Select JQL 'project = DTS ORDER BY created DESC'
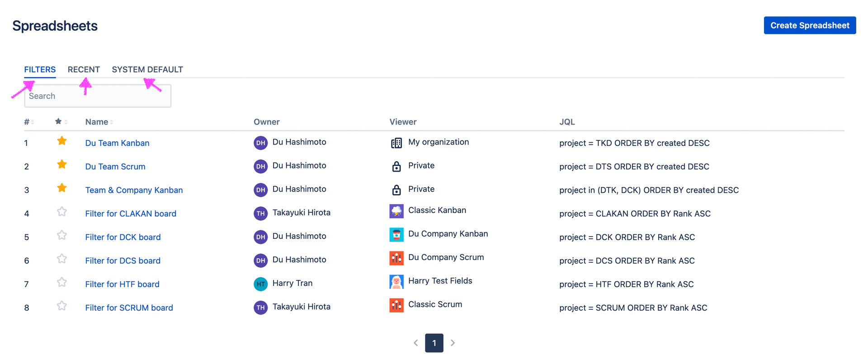The image size is (868, 363). pyautogui.click(x=634, y=167)
